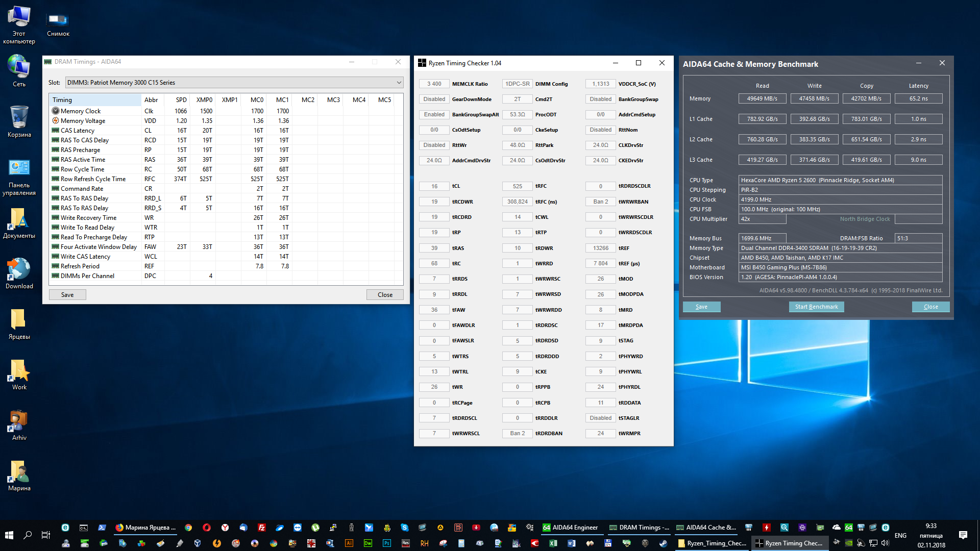The image size is (980, 551).
Task: Launch Steam from the taskbar
Action: (x=663, y=543)
